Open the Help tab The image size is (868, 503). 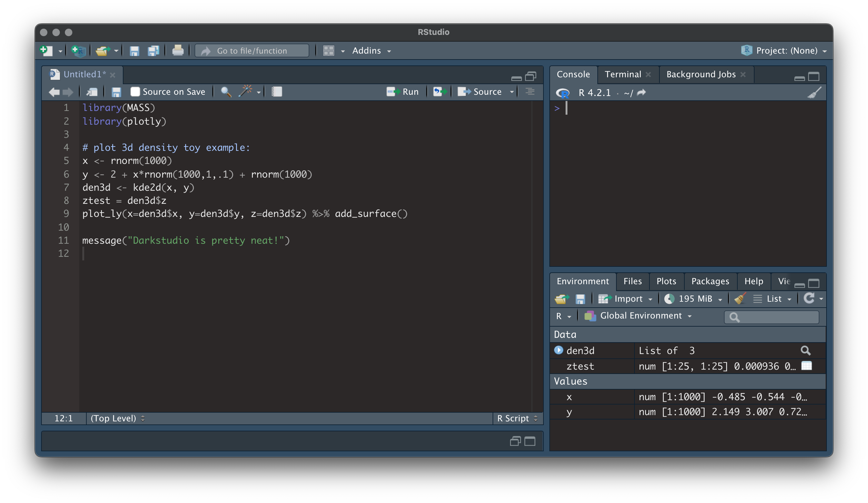point(753,281)
